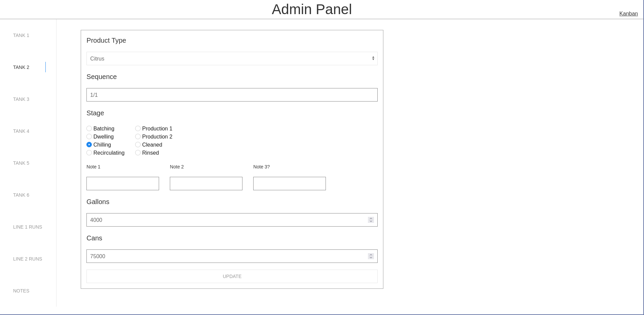Image resolution: width=644 pixels, height=315 pixels.
Task: Select the Production 1 stage
Action: [x=138, y=128]
